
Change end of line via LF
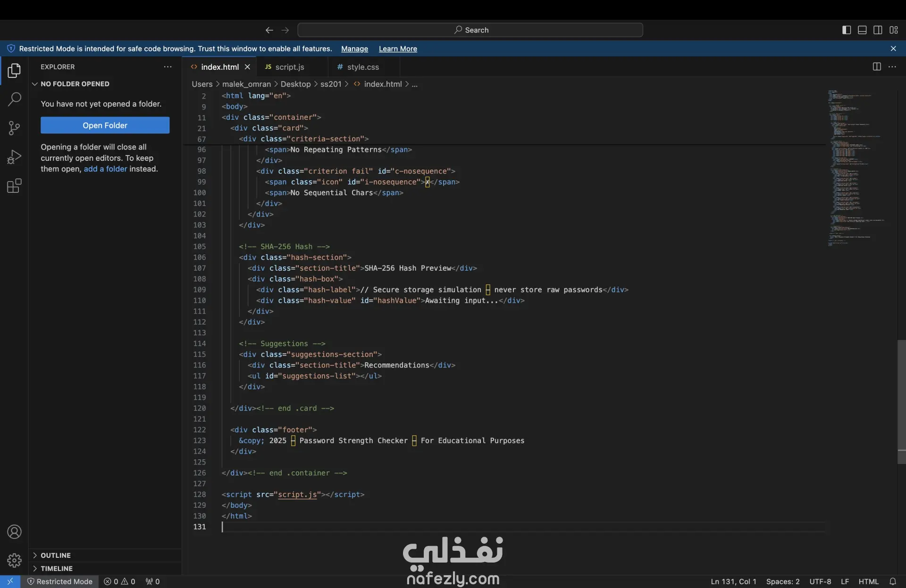[845, 581]
